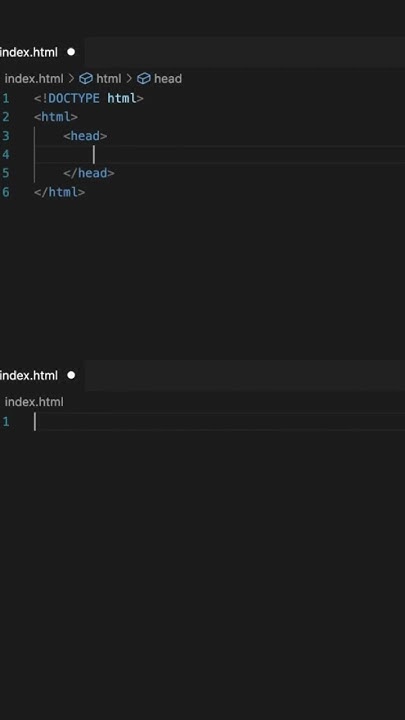The height and width of the screenshot is (720, 405).
Task: Place cursor in the closing </head> tag
Action: (x=89, y=173)
